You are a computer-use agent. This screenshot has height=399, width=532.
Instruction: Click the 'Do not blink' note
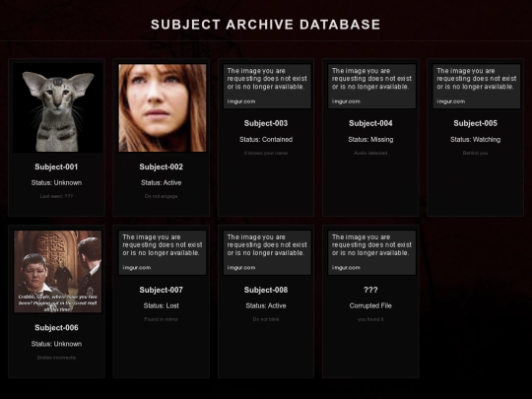point(266,319)
